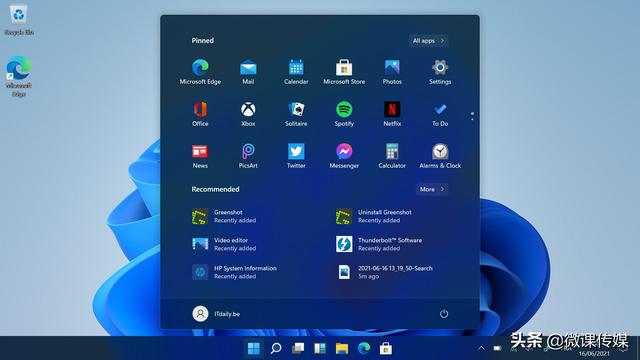Viewport: 640px width, 360px height.
Task: Launch PicsArt from pinned apps
Action: click(248, 156)
